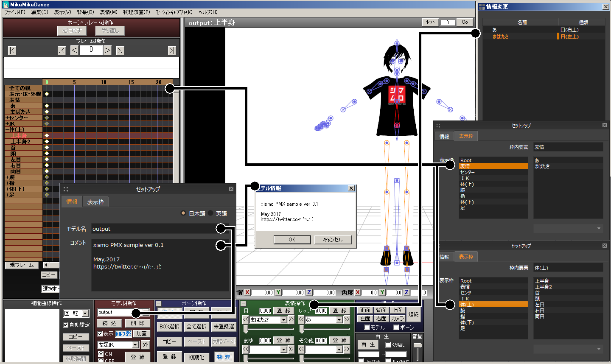Toggle セルフ影 self-shadow button
Image resolution: width=611 pixels, height=364 pixels.
(123, 334)
